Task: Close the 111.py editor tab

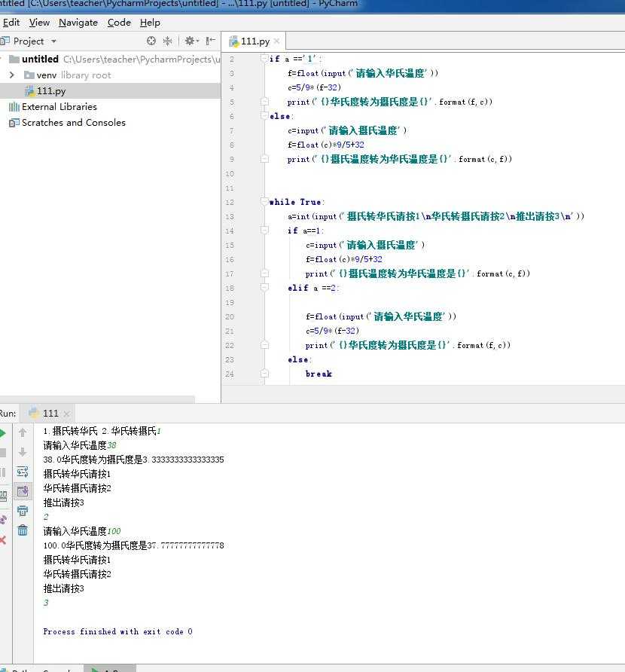Action: point(276,41)
